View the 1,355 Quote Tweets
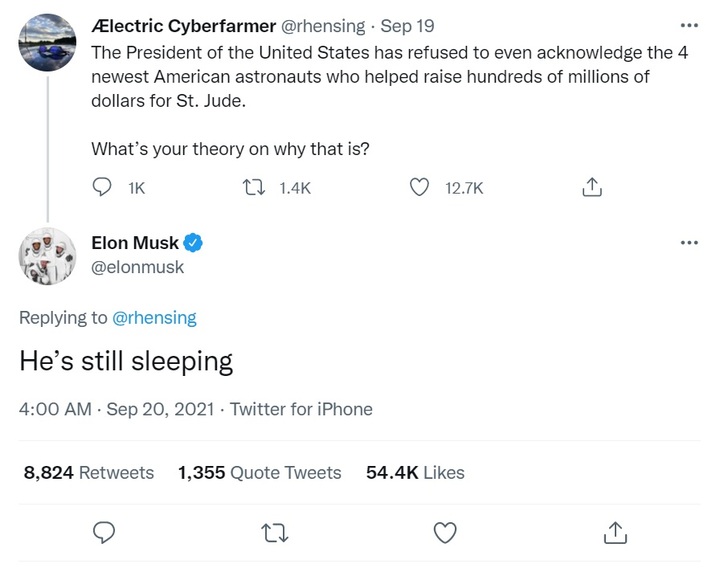720x568 pixels. 259,473
